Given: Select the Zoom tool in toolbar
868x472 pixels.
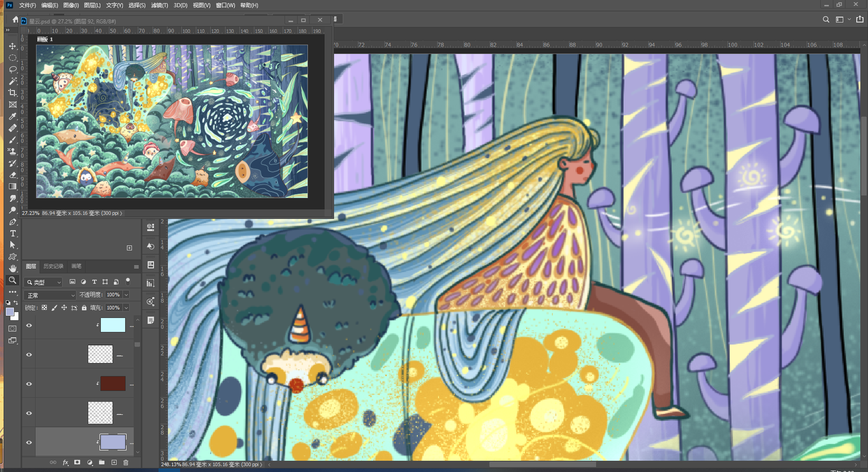Looking at the screenshot, I should tap(13, 280).
